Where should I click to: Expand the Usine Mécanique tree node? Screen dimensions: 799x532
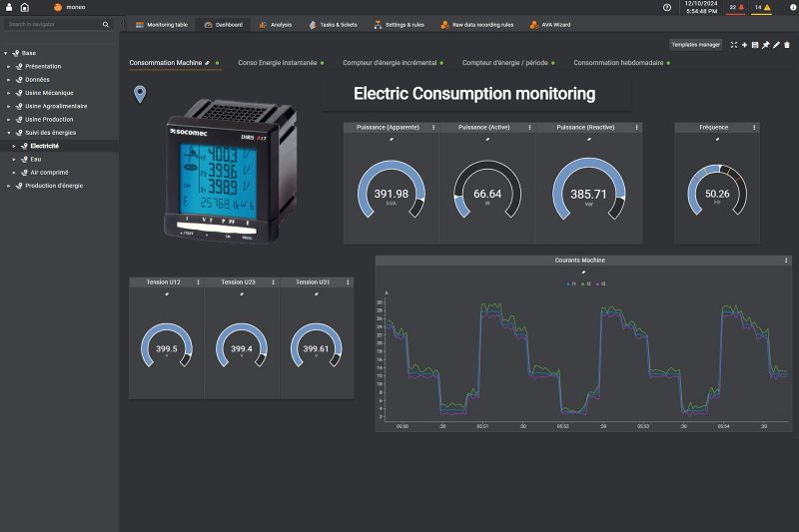tap(8, 93)
